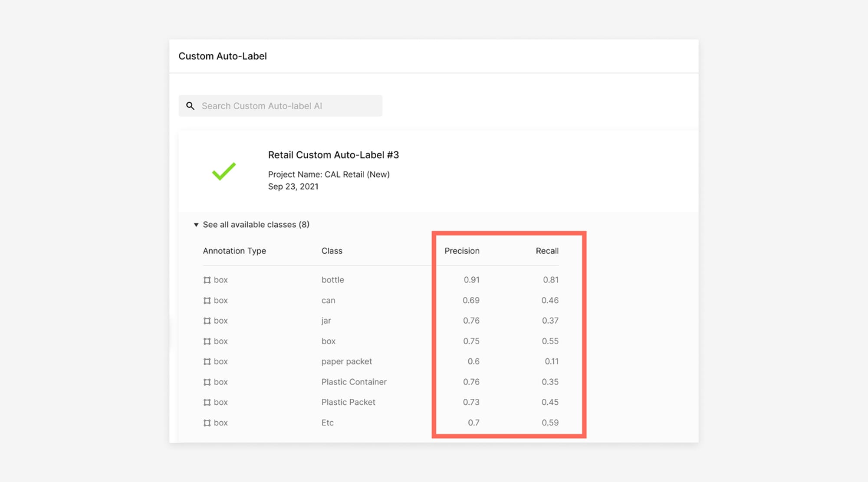The height and width of the screenshot is (482, 868).
Task: Click the search magnifier icon
Action: (190, 106)
